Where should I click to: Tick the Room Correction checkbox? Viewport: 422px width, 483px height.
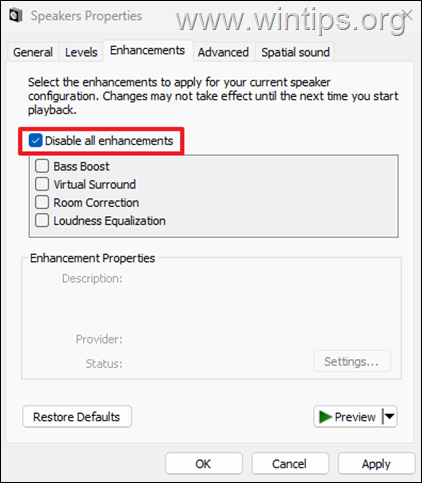42,202
